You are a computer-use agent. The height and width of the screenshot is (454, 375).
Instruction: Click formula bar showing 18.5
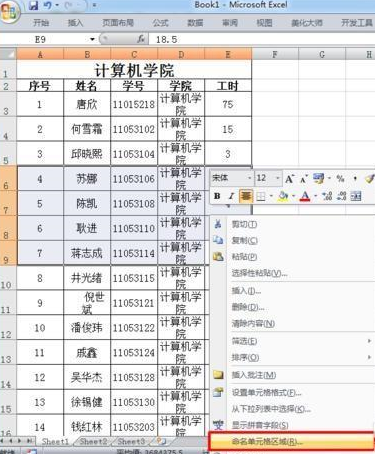(263, 40)
